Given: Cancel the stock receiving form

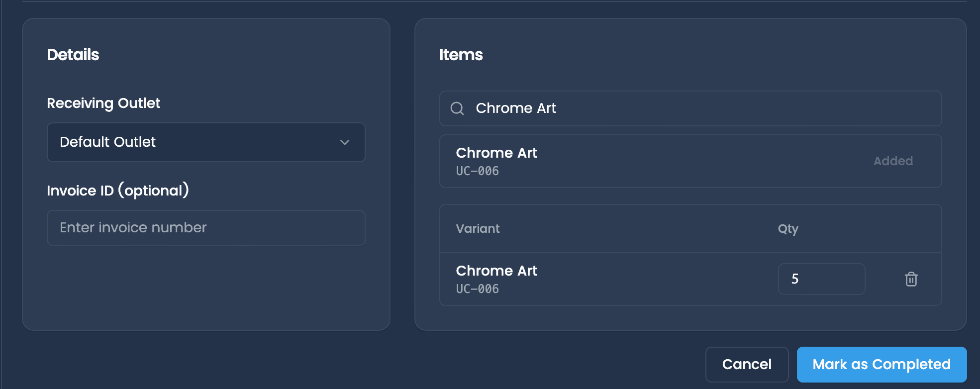Looking at the screenshot, I should point(747,365).
